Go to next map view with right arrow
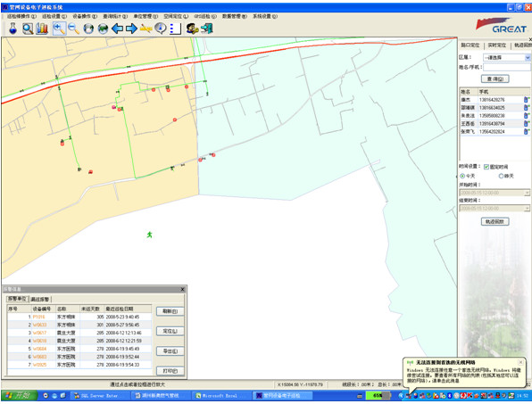The image size is (532, 404). 131,29
